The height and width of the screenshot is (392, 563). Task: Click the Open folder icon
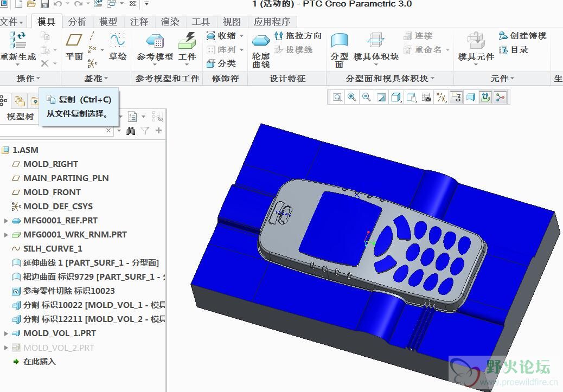click(31, 4)
